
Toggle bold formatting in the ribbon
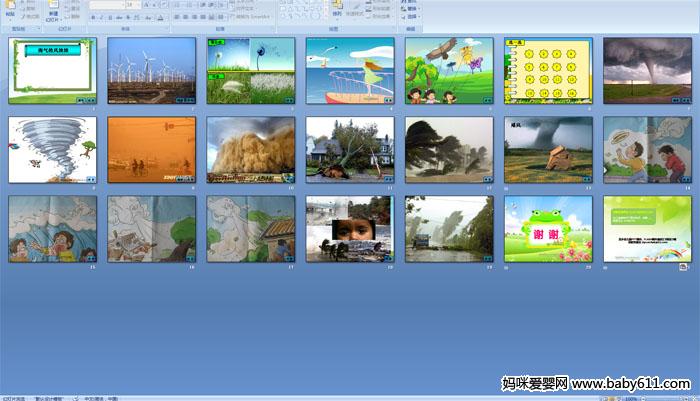(x=93, y=17)
